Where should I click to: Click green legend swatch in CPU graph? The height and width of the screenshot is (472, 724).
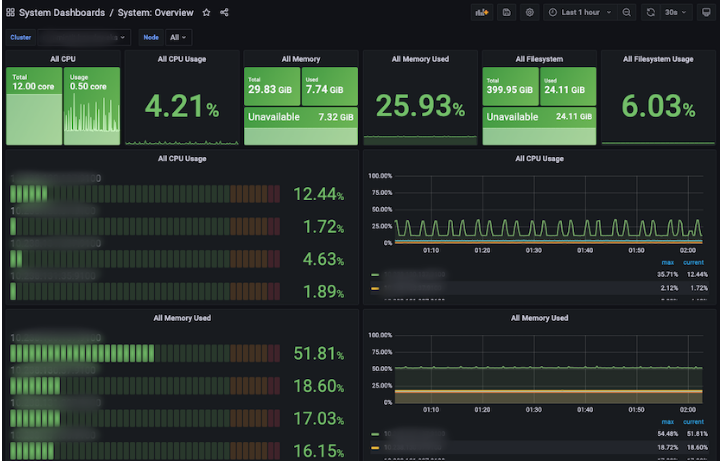click(375, 275)
